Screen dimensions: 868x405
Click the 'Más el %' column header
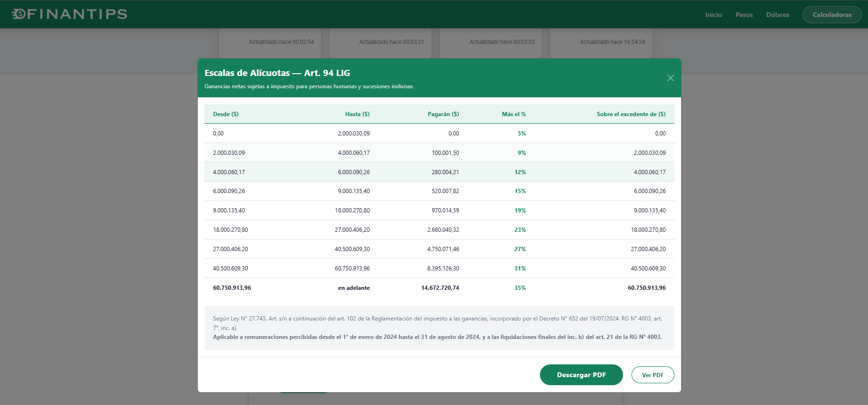(x=514, y=114)
